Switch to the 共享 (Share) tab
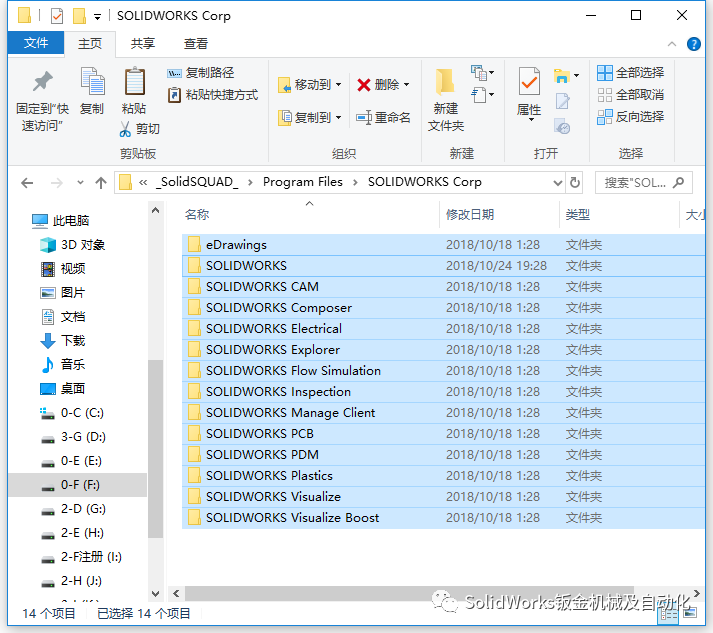The height and width of the screenshot is (633, 713). click(x=143, y=44)
